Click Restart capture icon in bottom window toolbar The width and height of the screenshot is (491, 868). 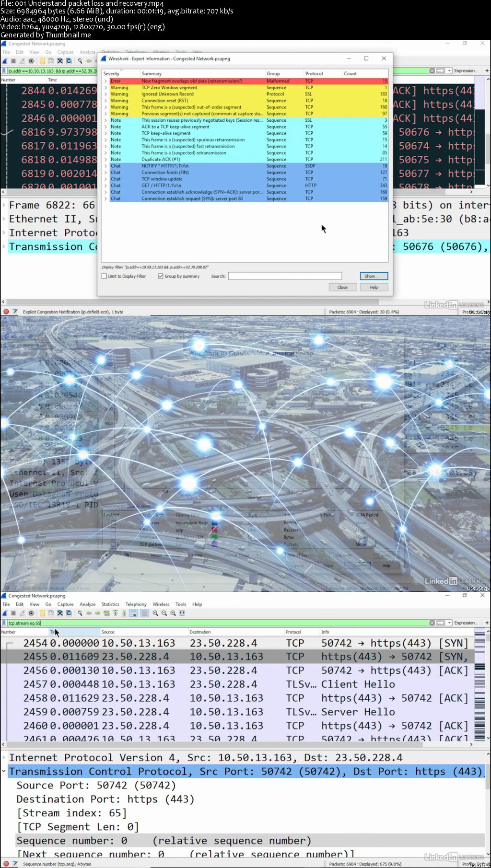[x=22, y=613]
